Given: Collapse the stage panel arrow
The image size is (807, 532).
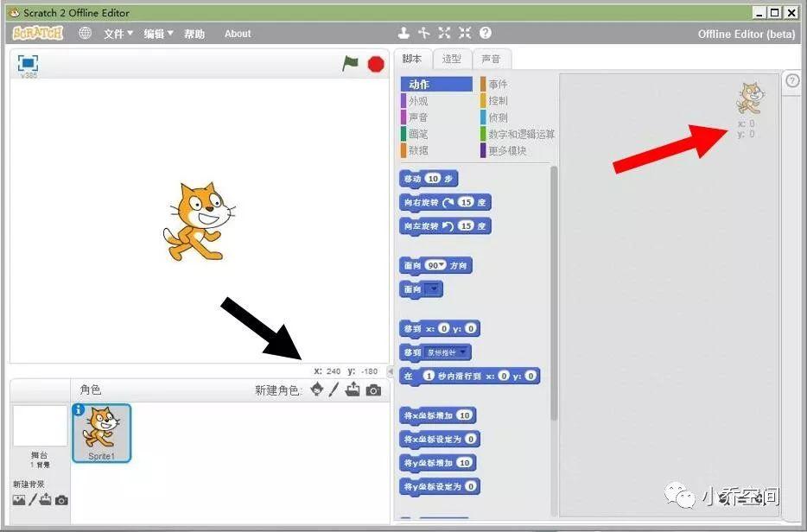Looking at the screenshot, I should click(391, 371).
